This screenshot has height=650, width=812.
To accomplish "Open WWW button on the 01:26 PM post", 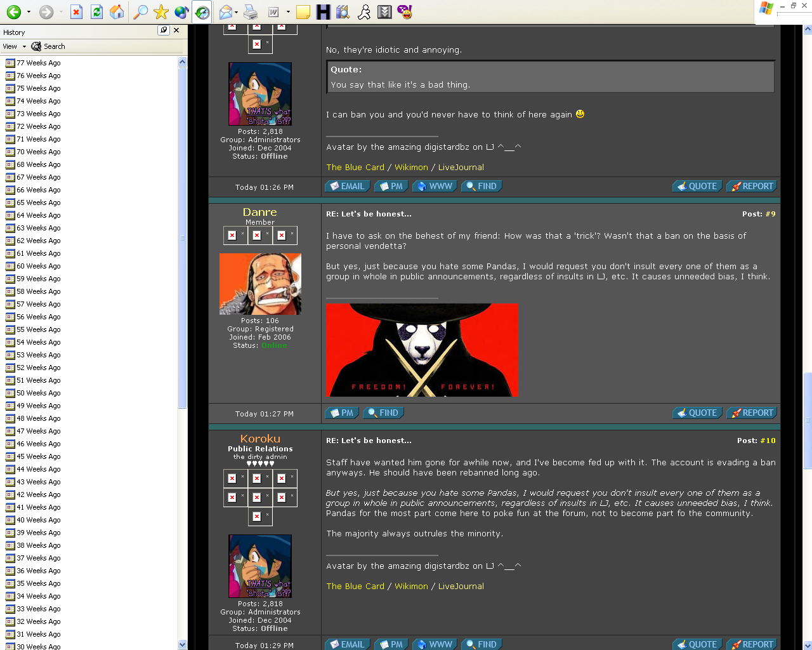I will tap(435, 186).
